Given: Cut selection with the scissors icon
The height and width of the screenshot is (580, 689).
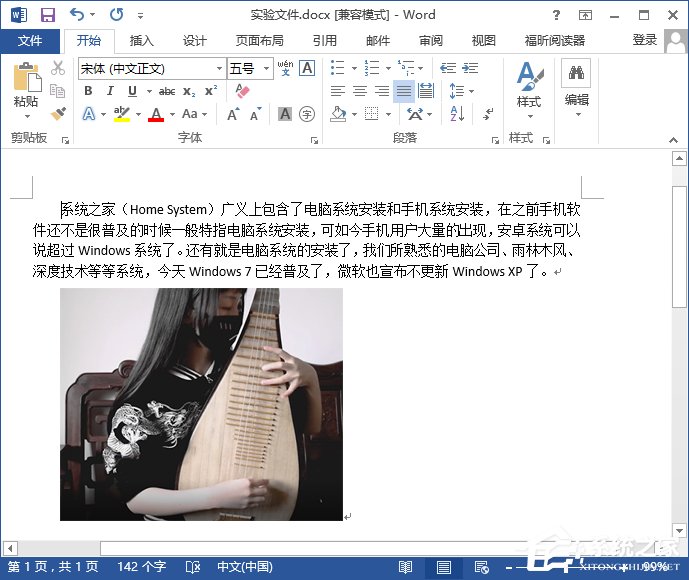Looking at the screenshot, I should [x=58, y=68].
